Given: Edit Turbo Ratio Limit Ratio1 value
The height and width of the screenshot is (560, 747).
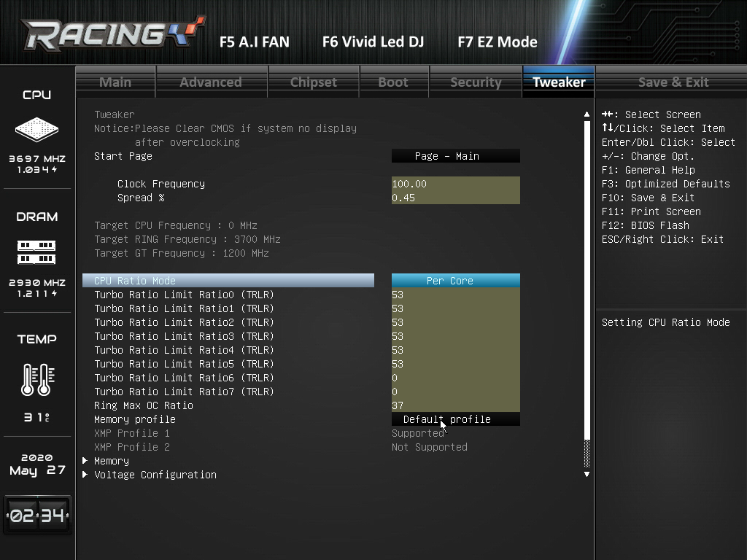Looking at the screenshot, I should (455, 308).
